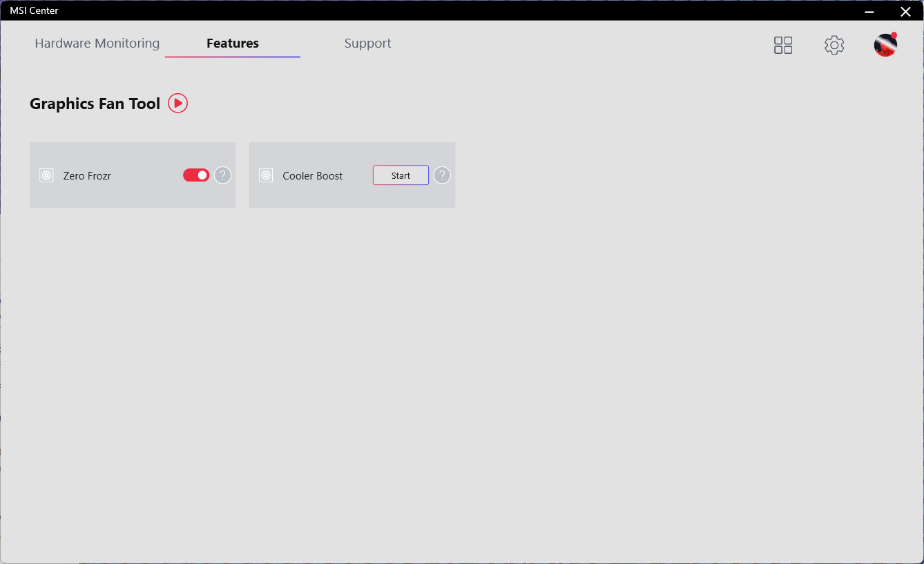Click the MSI Center window title

click(x=34, y=10)
